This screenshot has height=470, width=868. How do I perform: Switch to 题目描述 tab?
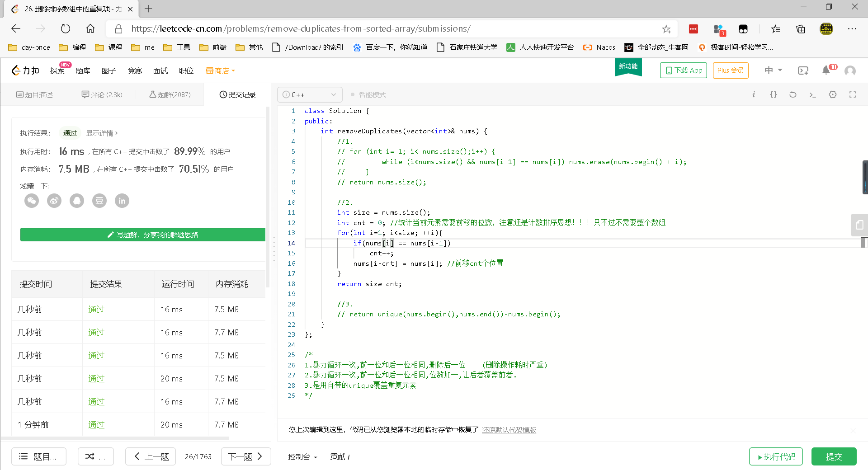[x=34, y=94]
